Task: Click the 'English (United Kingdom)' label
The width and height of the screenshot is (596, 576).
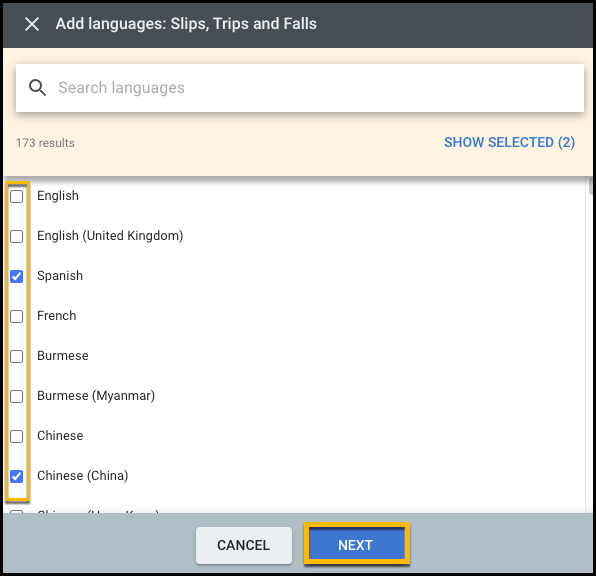Action: click(x=110, y=236)
